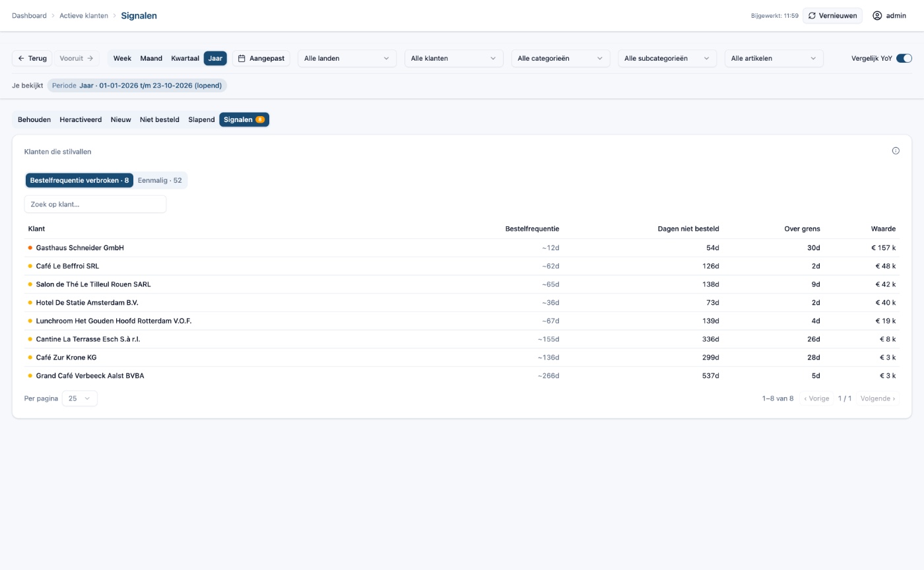Expand the Alle subcategorieën filter
Screen dimensions: 924x570
pos(667,58)
